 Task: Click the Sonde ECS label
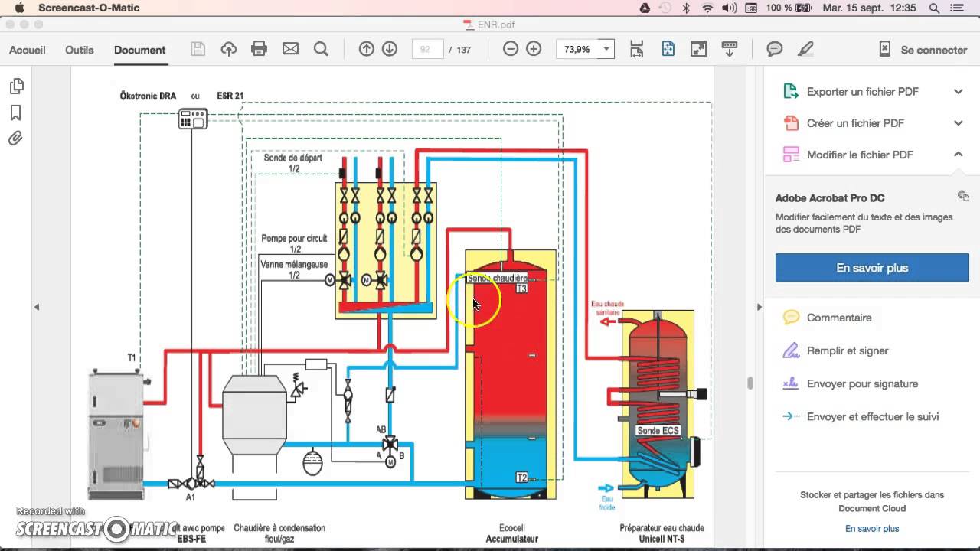tap(658, 431)
